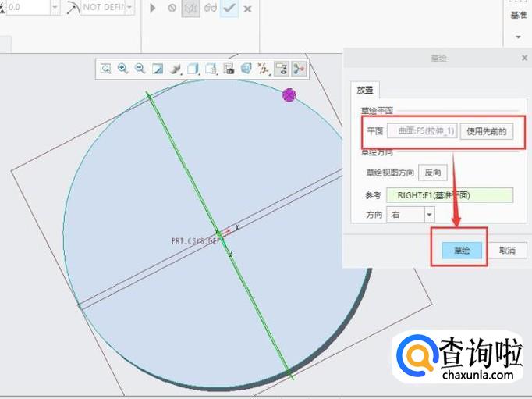Select the 放置 tab
Viewport: 532px width, 399px height.
[365, 90]
